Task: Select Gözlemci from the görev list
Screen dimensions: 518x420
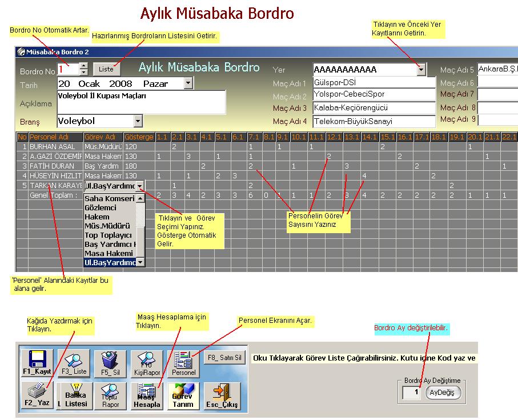Action: click(x=101, y=207)
